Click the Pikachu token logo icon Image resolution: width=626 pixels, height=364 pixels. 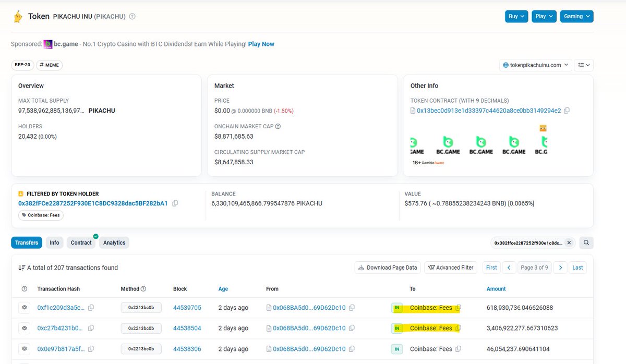pos(18,17)
